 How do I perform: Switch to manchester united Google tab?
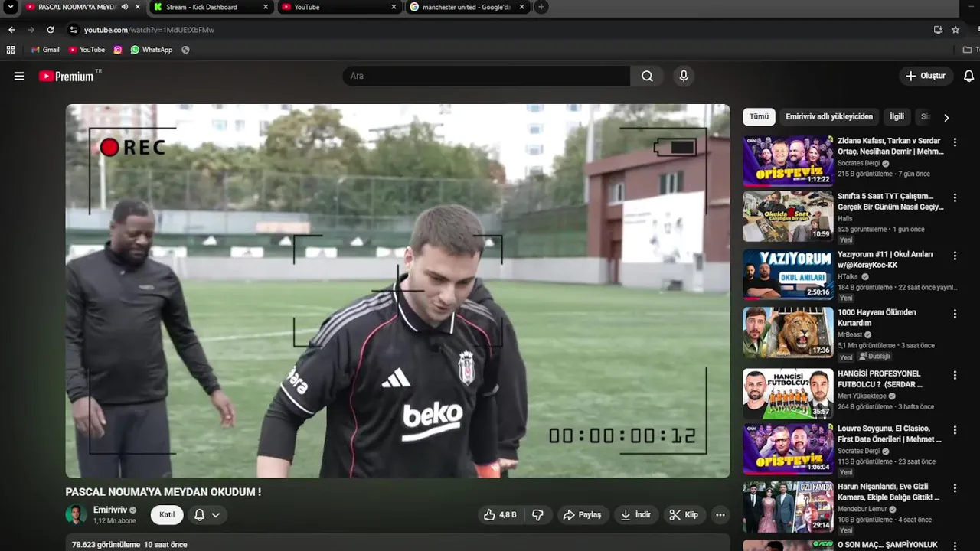(467, 7)
